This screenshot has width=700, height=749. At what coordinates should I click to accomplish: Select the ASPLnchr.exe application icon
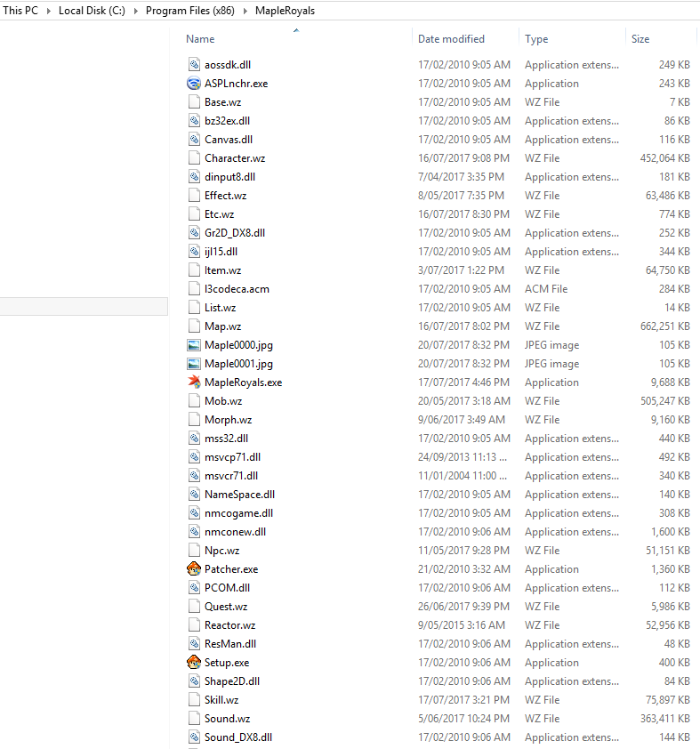tap(194, 83)
